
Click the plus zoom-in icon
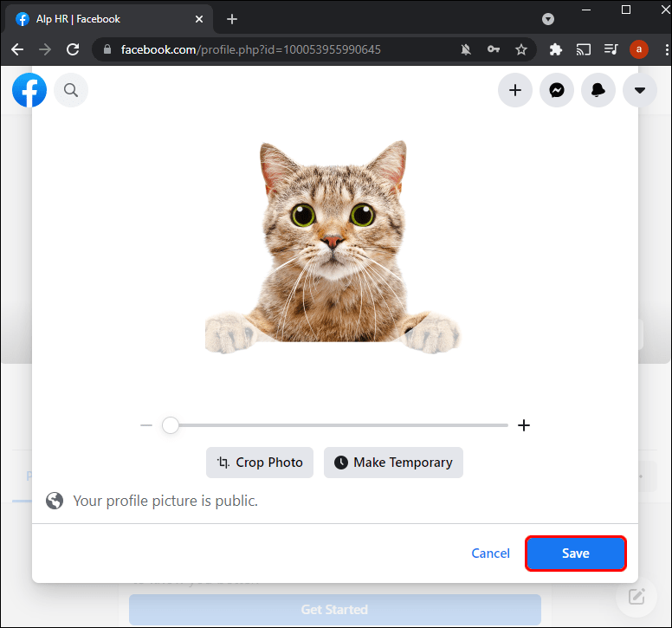[x=524, y=425]
